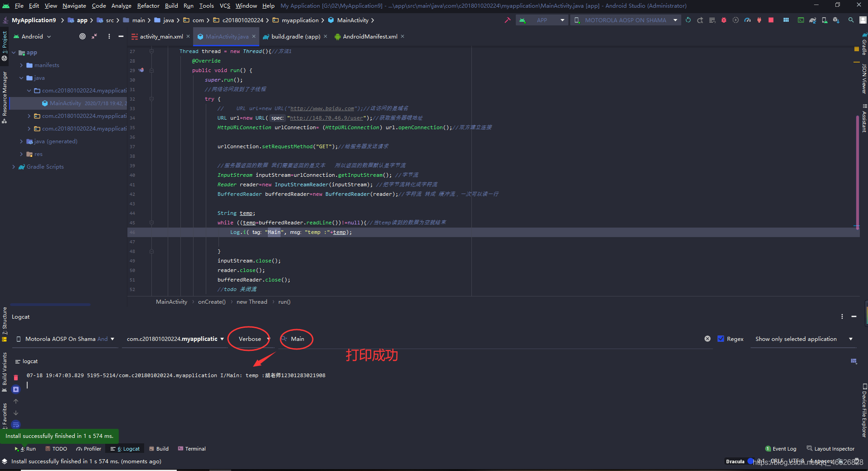Click the rerun app icon
This screenshot has height=471, width=868.
(689, 20)
